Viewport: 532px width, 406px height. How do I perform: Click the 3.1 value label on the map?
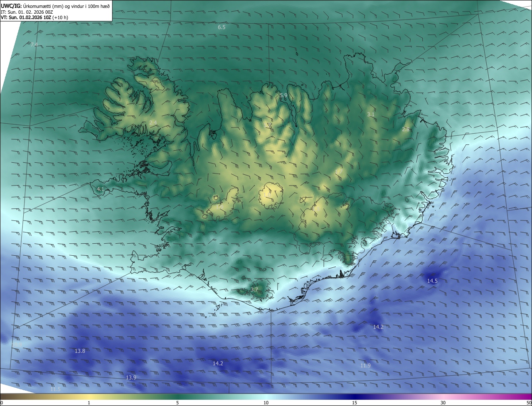[x=371, y=114]
